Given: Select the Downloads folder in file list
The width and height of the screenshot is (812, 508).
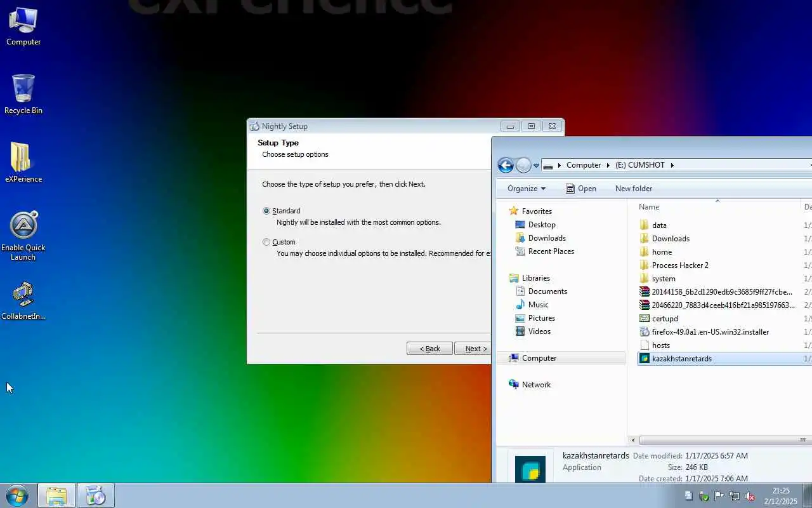Looking at the screenshot, I should [x=671, y=239].
